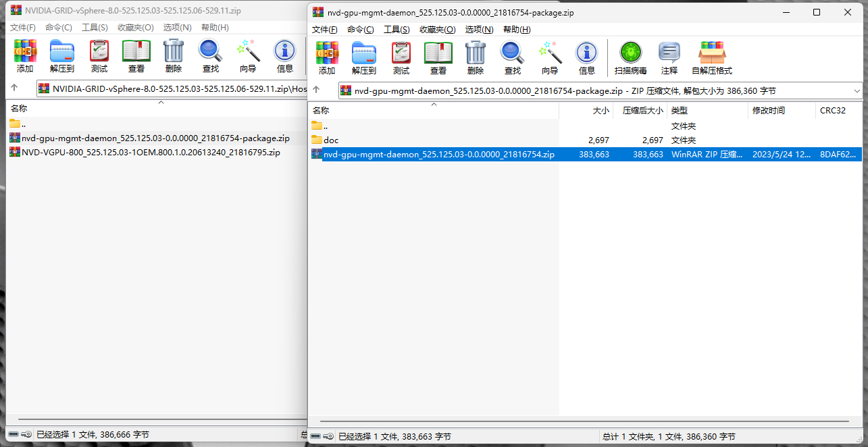The image size is (868, 447).
Task: Click Test (测试) icon in front window
Action: (x=401, y=57)
